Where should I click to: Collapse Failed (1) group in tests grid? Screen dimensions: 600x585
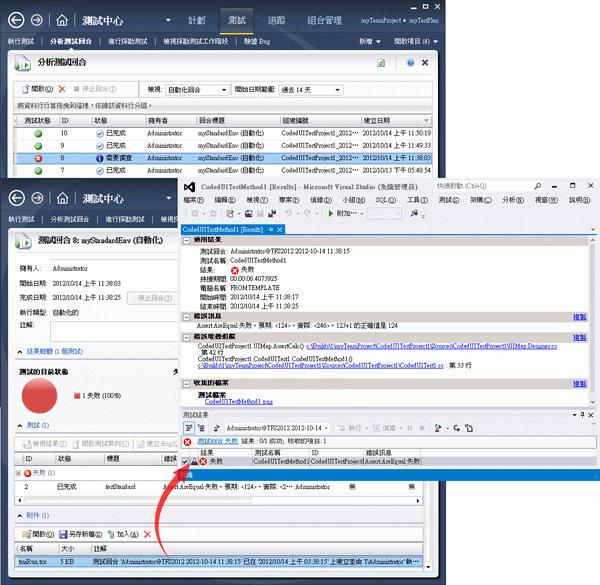[18, 473]
